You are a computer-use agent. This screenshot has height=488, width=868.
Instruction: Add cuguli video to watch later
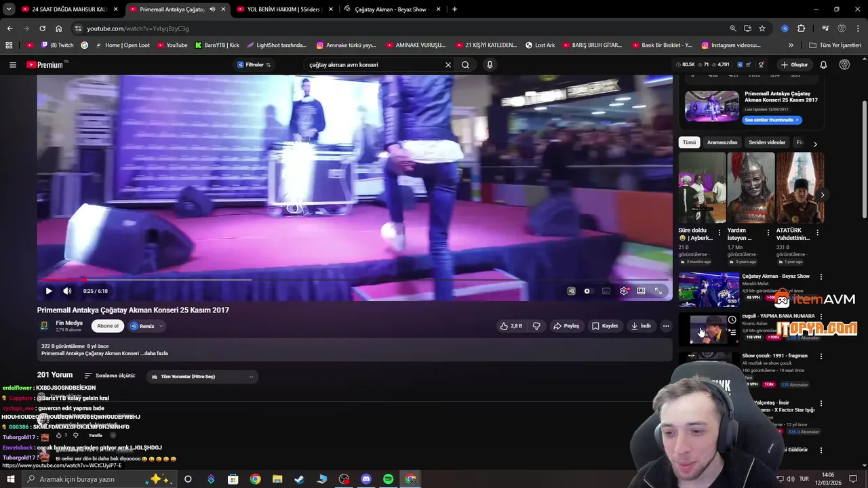click(x=732, y=320)
